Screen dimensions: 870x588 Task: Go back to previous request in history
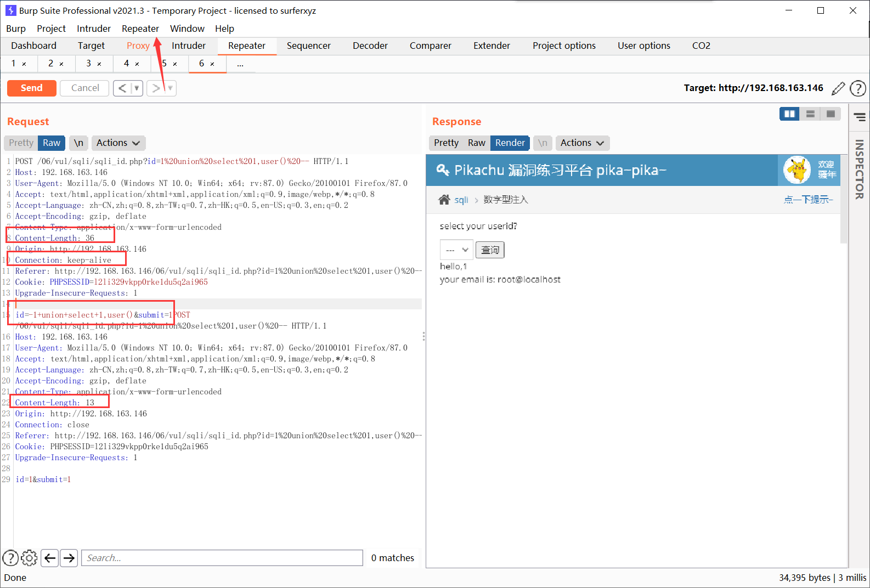click(x=122, y=88)
